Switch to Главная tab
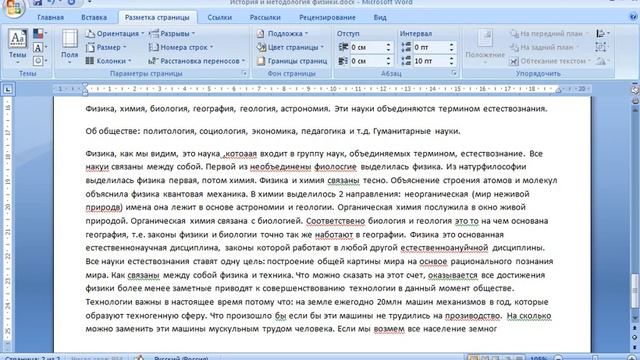This screenshot has height=360, width=640. [51, 18]
